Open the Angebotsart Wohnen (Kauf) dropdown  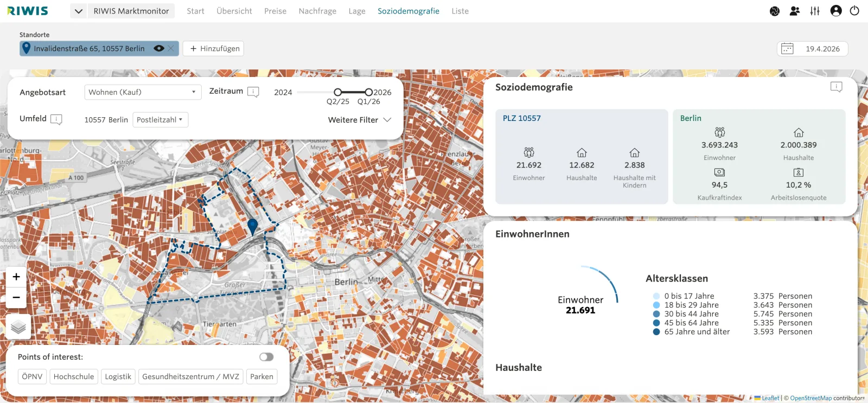[143, 92]
